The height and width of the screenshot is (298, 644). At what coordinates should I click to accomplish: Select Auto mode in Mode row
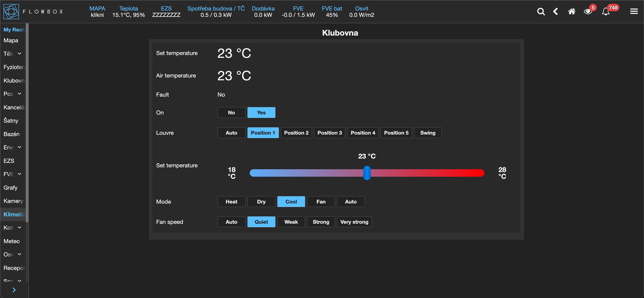coord(351,202)
